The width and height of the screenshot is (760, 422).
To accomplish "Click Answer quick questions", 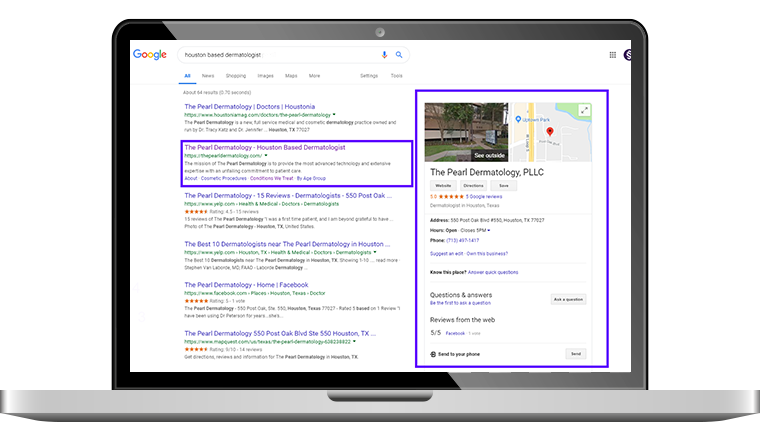I will [x=493, y=272].
